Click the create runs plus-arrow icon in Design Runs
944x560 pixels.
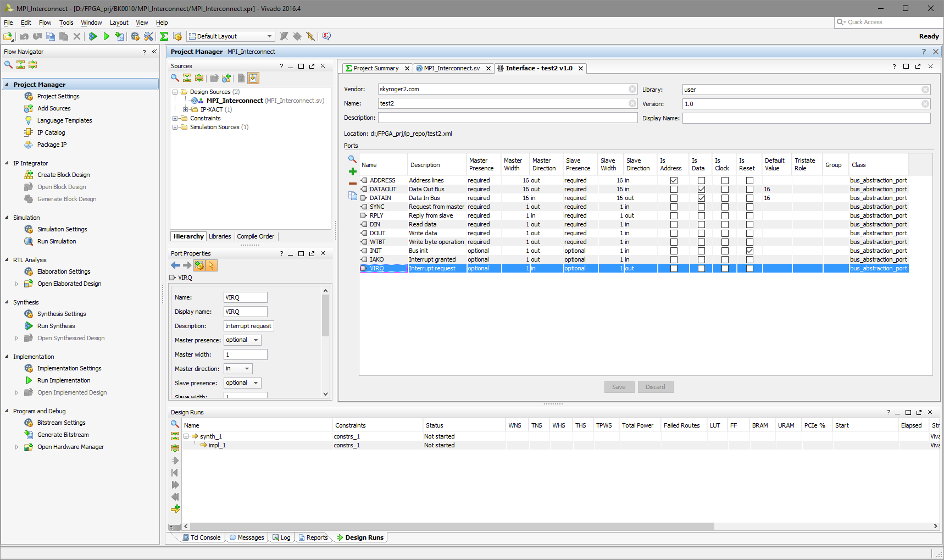point(175,509)
